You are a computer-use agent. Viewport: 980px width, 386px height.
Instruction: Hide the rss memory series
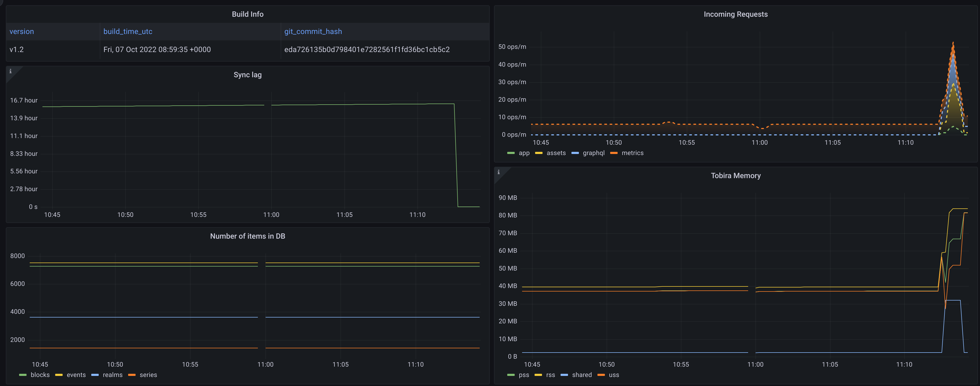[550, 375]
